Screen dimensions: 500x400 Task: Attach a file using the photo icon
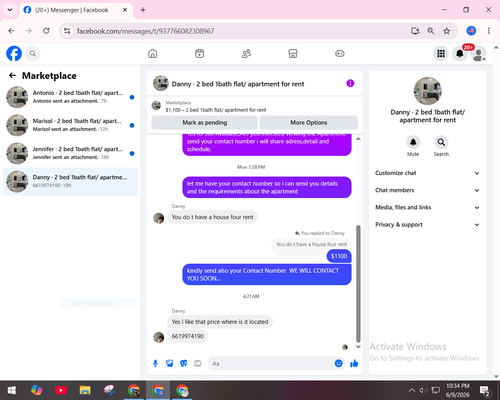click(170, 363)
